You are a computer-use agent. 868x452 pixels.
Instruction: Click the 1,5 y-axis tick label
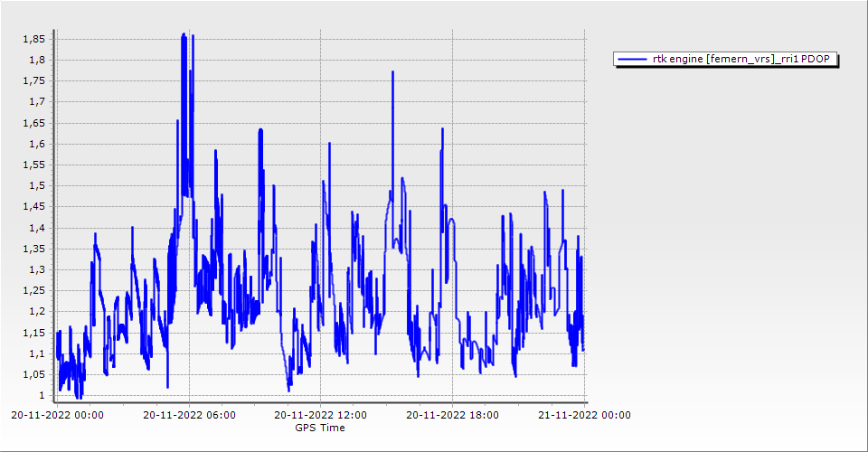pos(37,186)
